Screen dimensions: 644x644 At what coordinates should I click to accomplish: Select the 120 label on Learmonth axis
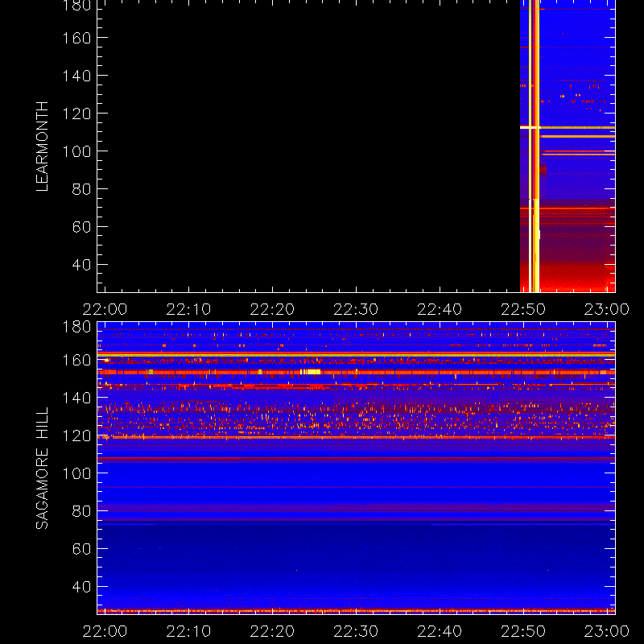tap(76, 114)
